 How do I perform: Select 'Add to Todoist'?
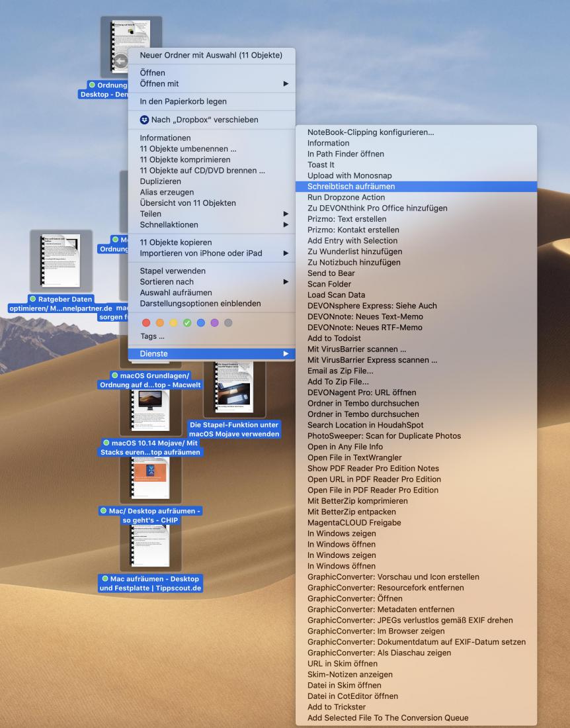416,338
